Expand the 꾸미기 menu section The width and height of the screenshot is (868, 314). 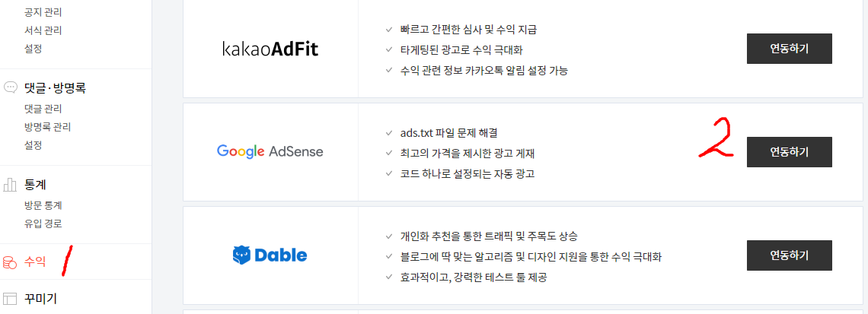click(40, 298)
